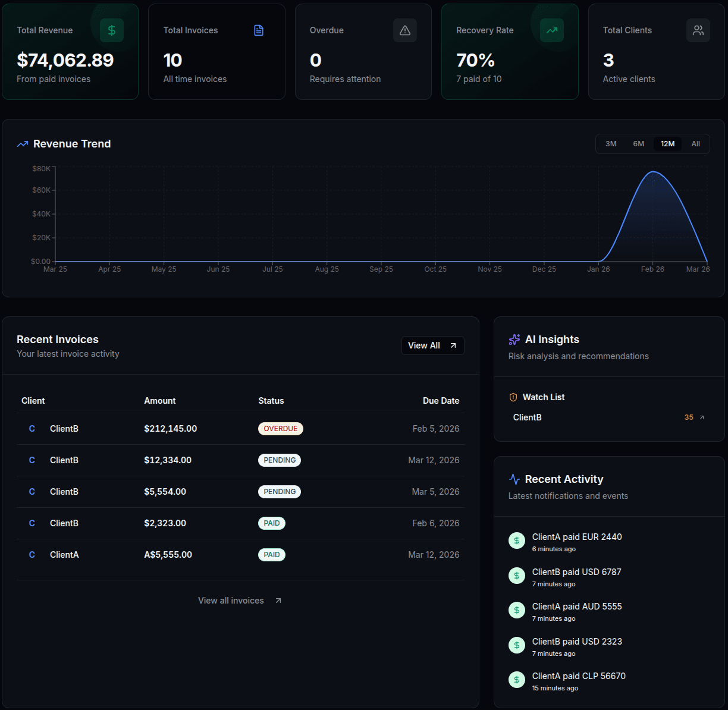Open the View All invoices panel

point(432,345)
